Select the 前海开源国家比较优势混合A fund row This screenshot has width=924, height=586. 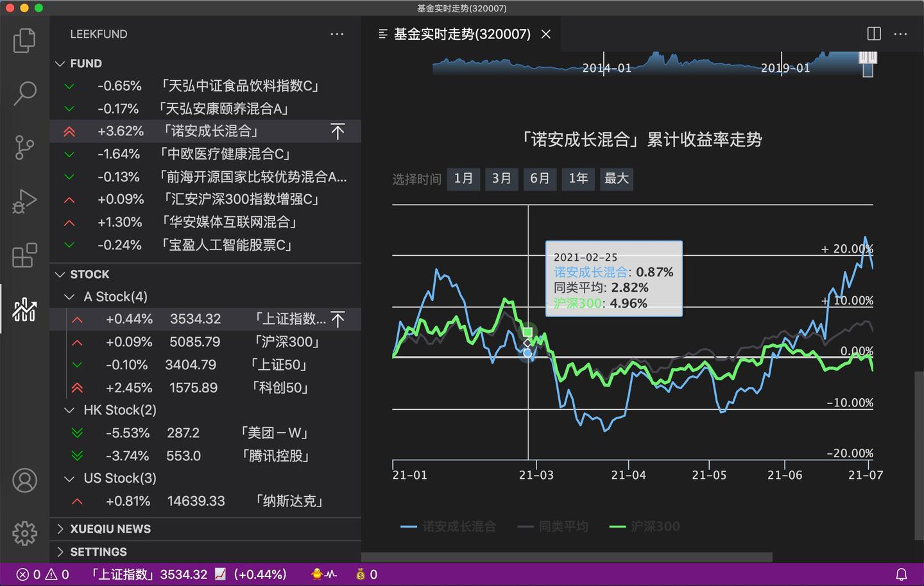point(205,177)
